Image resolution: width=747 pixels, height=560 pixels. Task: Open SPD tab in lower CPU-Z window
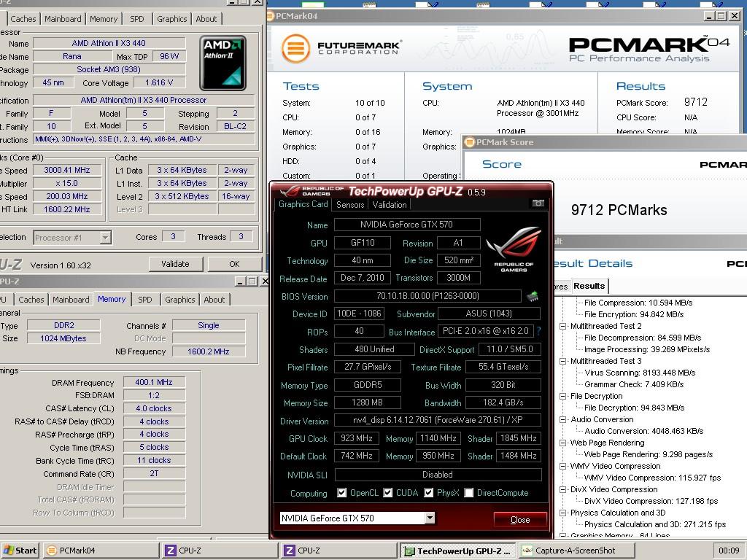145,300
